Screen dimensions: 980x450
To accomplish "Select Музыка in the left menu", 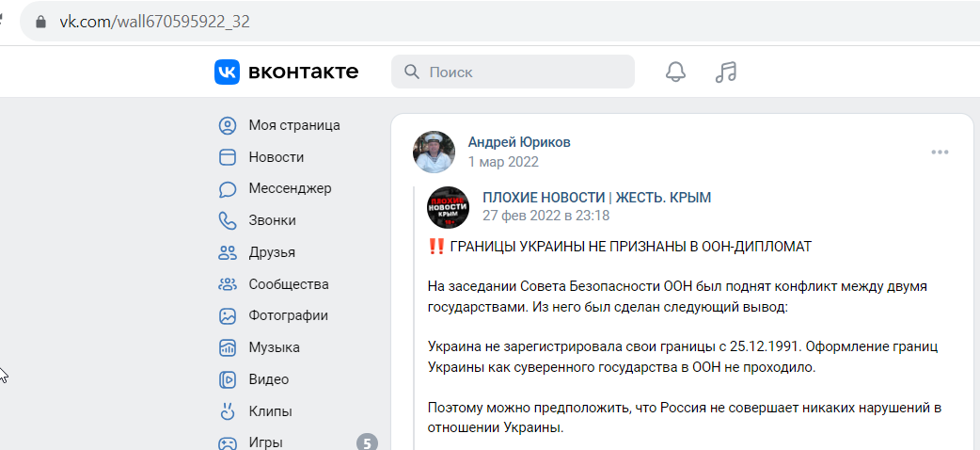I will (275, 347).
